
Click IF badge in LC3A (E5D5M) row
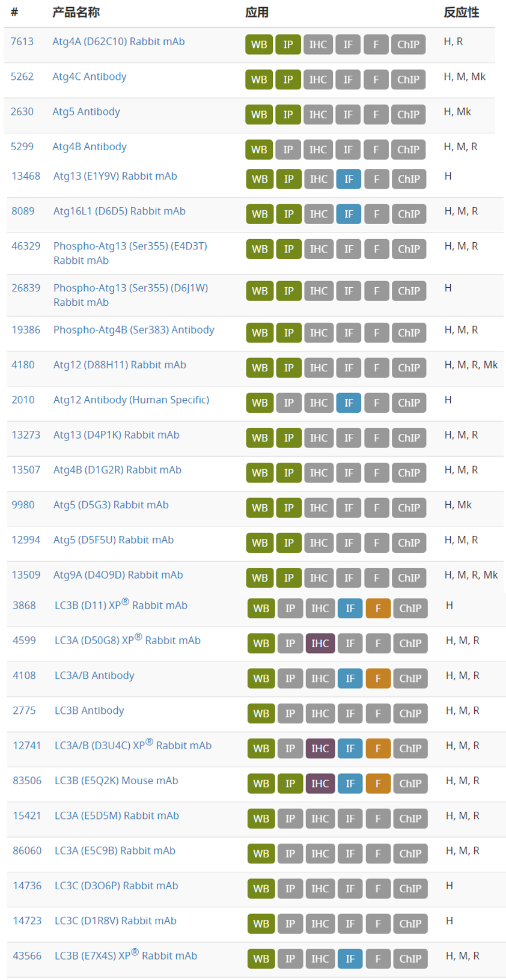(350, 818)
